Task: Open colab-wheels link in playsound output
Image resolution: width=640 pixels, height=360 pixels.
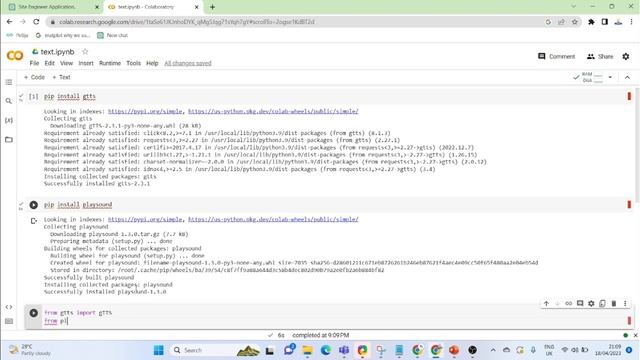Action: 273,219
